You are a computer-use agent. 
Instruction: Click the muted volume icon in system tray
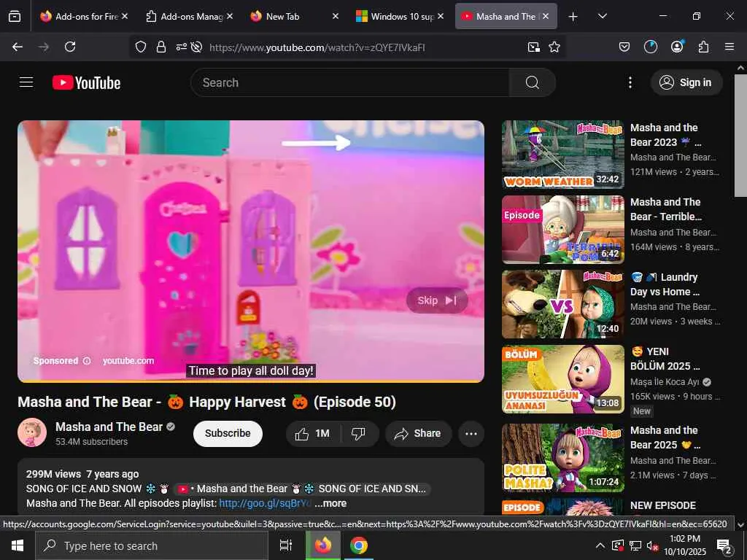tap(652, 545)
